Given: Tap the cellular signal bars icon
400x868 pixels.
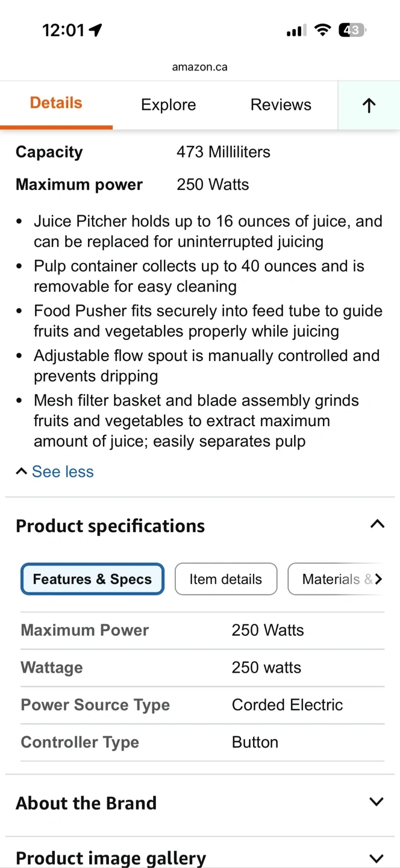Looking at the screenshot, I should pyautogui.click(x=296, y=30).
